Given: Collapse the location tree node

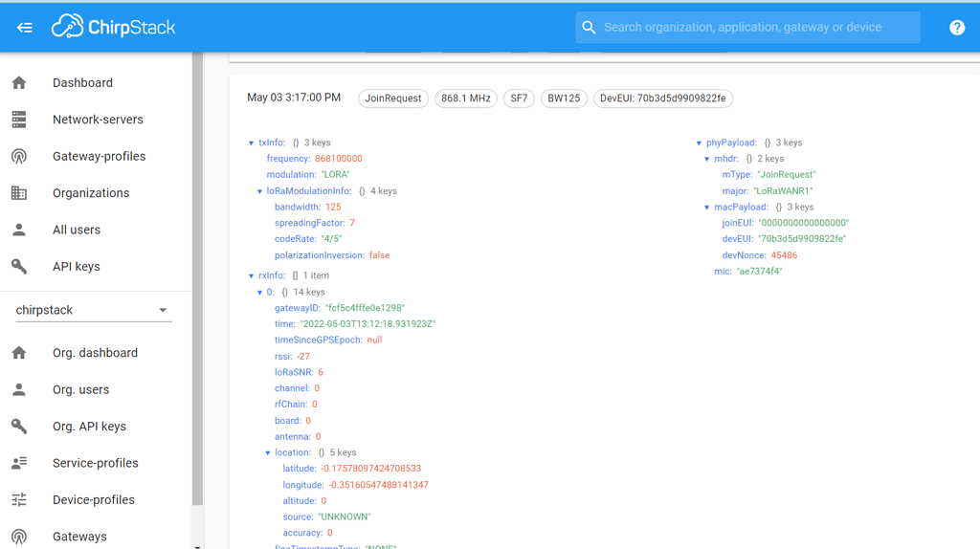Looking at the screenshot, I should pyautogui.click(x=268, y=452).
